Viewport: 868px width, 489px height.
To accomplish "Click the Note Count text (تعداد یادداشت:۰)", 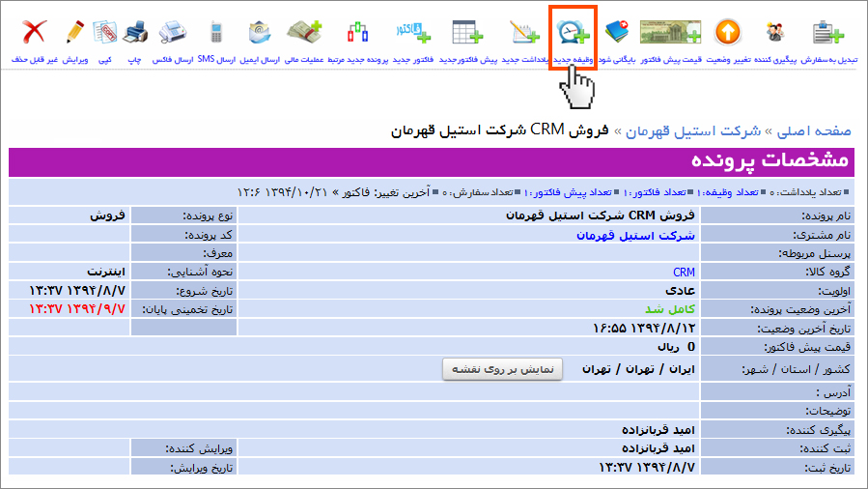I will pyautogui.click(x=805, y=192).
